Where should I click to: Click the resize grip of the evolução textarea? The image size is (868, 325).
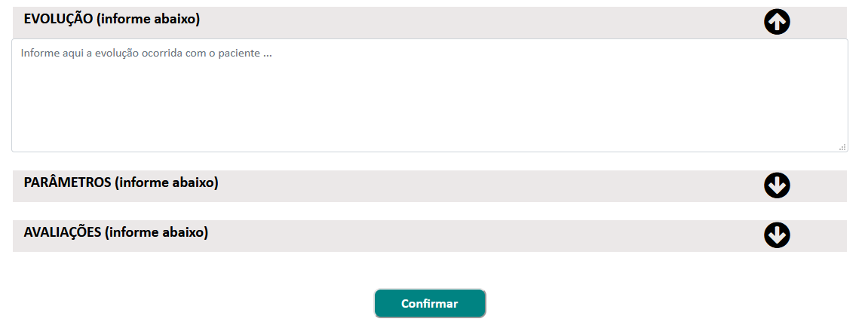coord(842,147)
